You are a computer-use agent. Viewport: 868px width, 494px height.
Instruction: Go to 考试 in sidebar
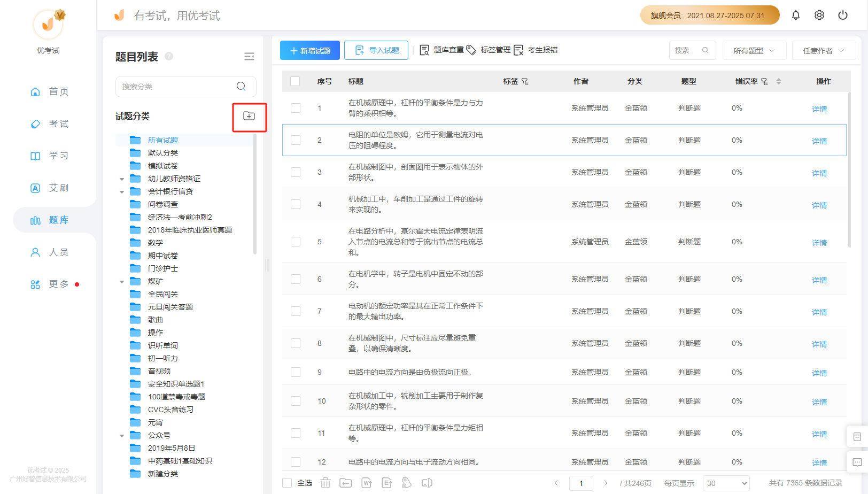pyautogui.click(x=49, y=124)
